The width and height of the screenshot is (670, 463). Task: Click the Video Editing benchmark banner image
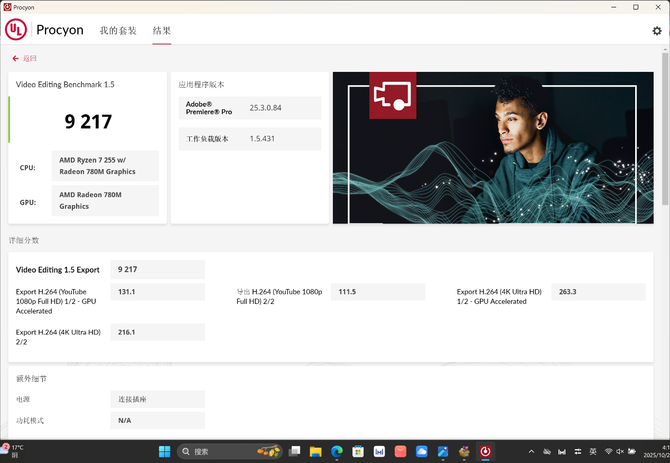click(x=492, y=147)
